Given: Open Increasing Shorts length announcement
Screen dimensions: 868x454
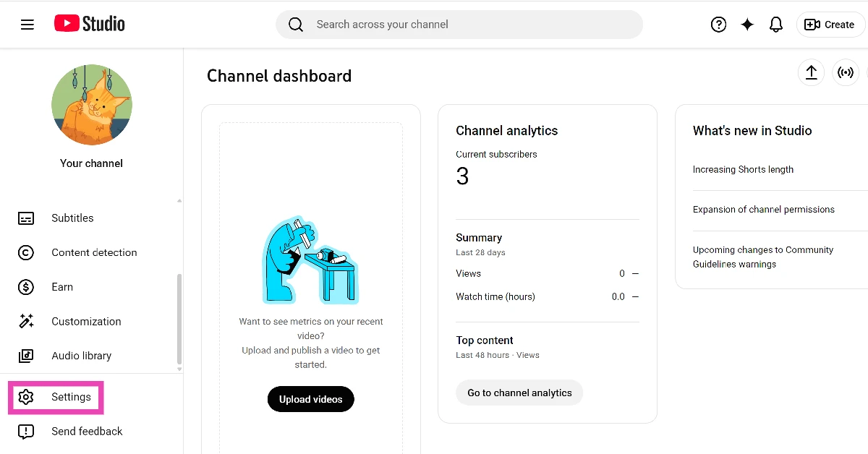Looking at the screenshot, I should point(743,169).
